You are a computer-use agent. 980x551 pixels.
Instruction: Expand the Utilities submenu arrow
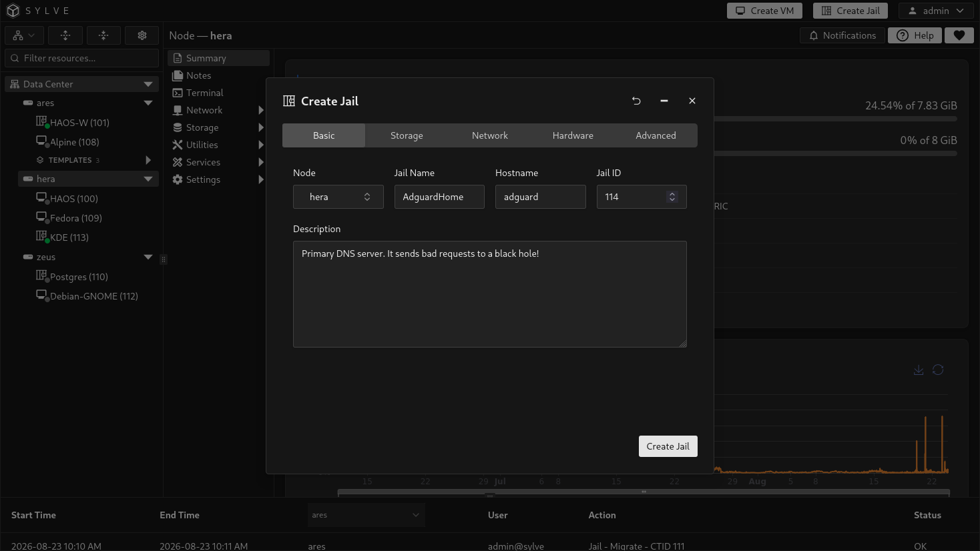point(261,145)
